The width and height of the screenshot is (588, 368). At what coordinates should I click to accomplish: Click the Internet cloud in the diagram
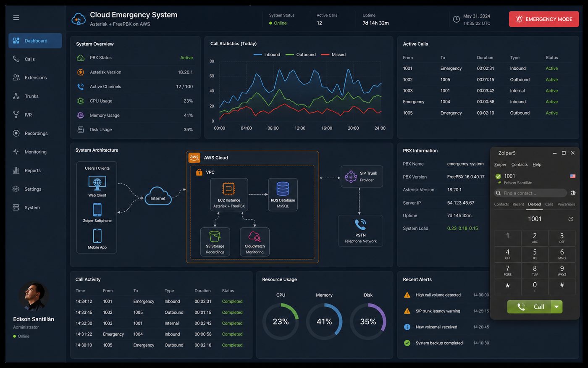[x=158, y=197]
